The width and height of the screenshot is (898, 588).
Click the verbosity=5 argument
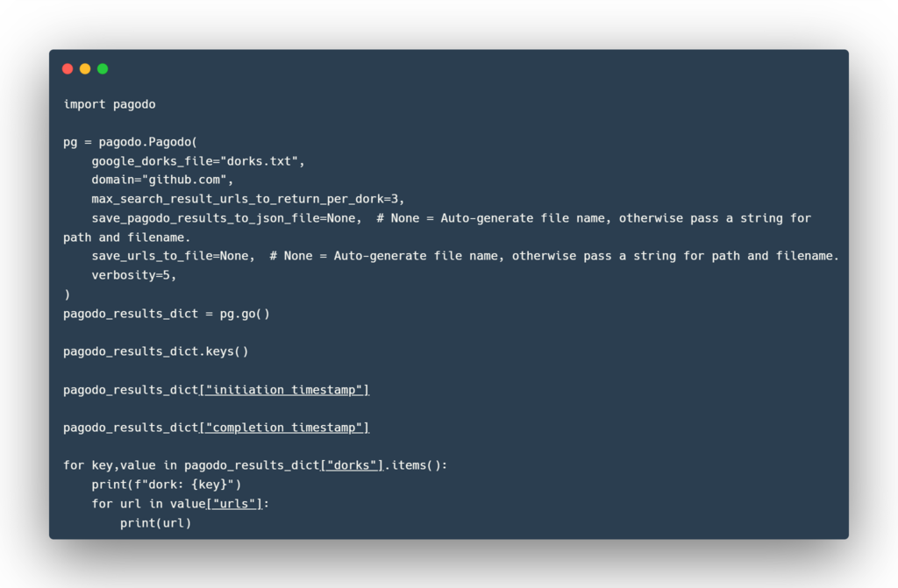(x=134, y=275)
